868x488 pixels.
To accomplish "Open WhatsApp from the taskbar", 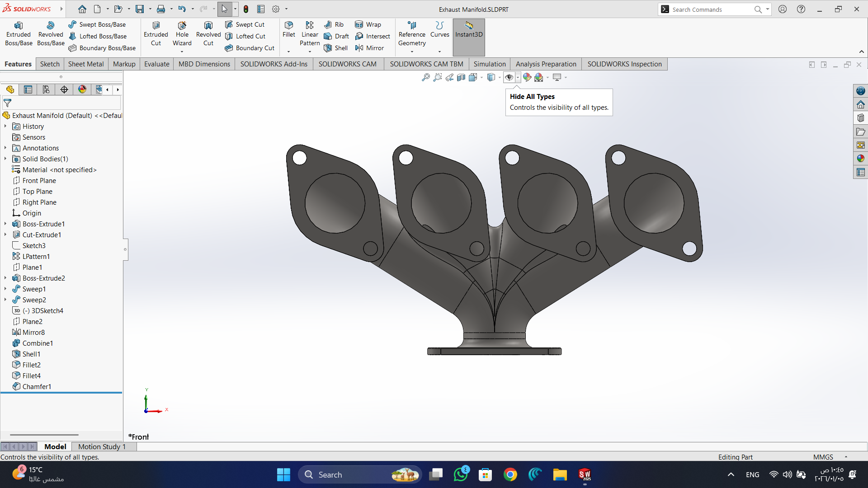I will pos(461,474).
